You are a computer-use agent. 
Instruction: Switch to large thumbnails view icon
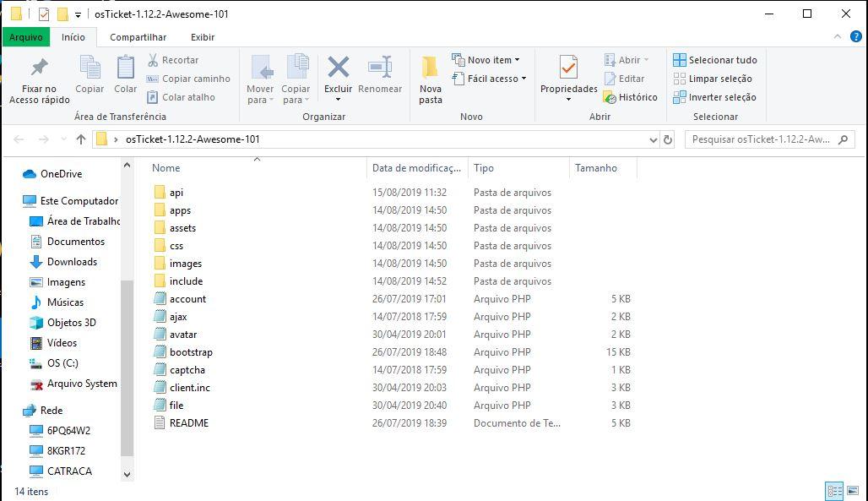pos(854,491)
